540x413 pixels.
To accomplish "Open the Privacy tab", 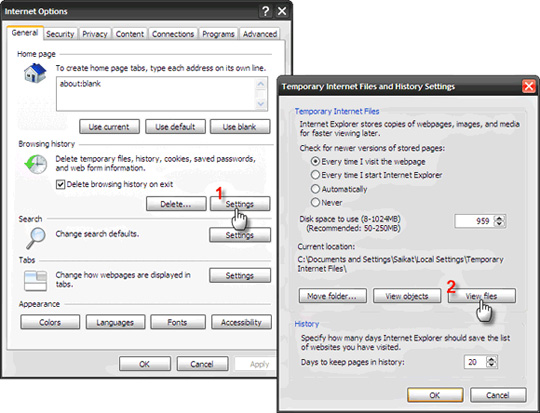I will 95,34.
